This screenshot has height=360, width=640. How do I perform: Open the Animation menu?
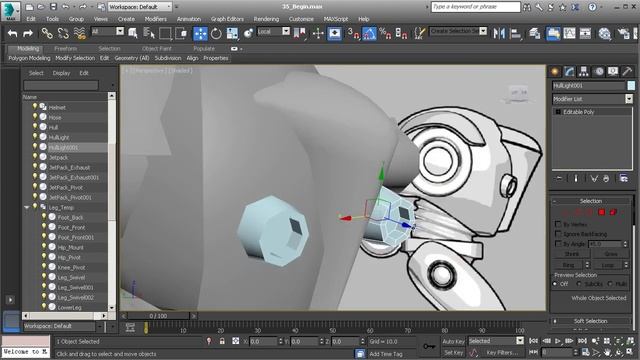(x=189, y=19)
